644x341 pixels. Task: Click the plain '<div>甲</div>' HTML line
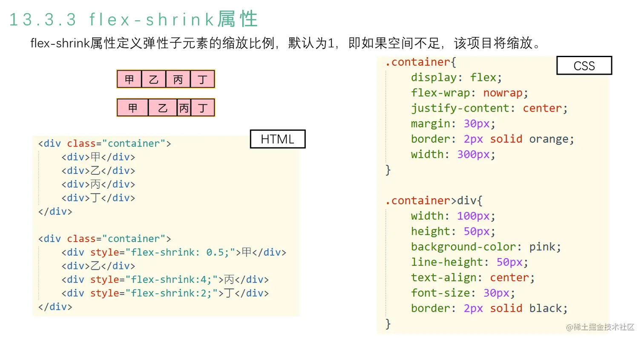[x=98, y=157]
